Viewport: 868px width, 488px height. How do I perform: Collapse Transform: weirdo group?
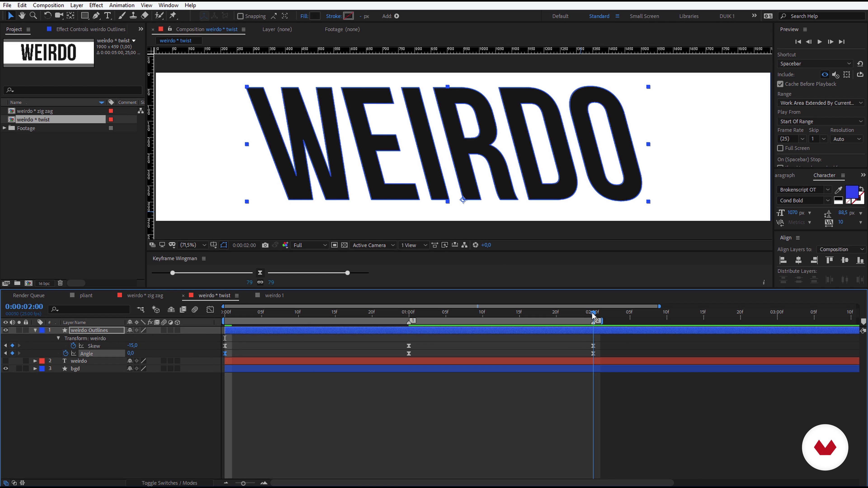(58, 338)
